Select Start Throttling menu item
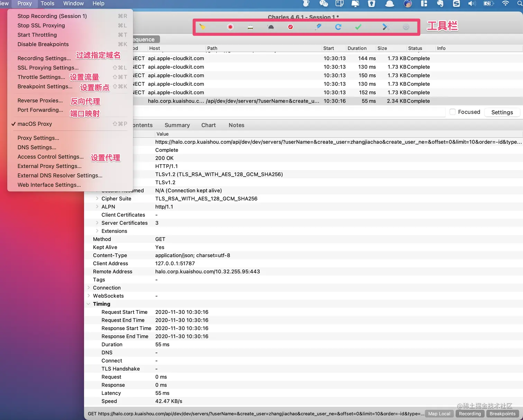The image size is (523, 420). tap(70, 35)
